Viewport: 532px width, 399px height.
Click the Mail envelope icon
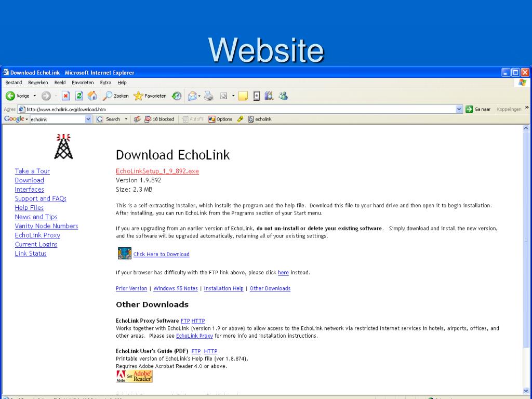pyautogui.click(x=192, y=96)
